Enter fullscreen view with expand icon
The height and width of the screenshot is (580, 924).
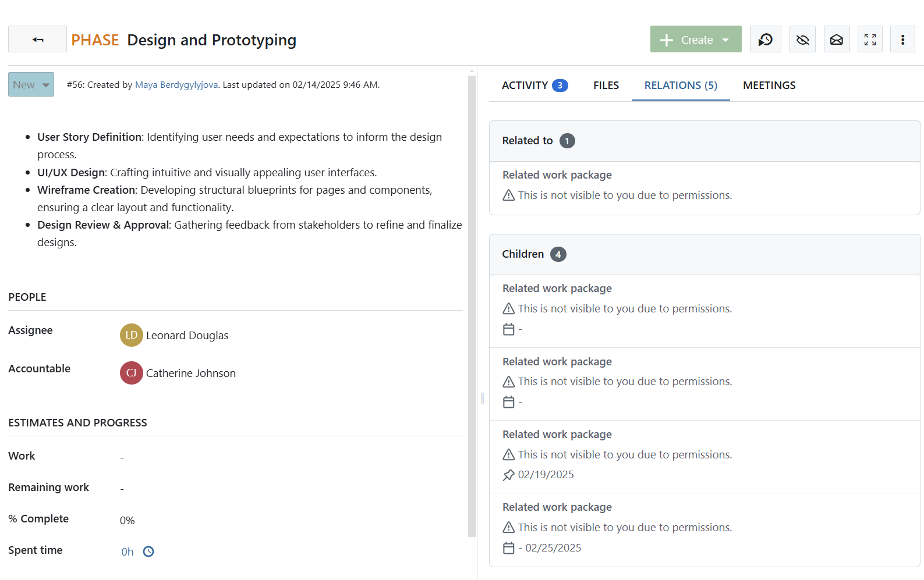coord(870,40)
